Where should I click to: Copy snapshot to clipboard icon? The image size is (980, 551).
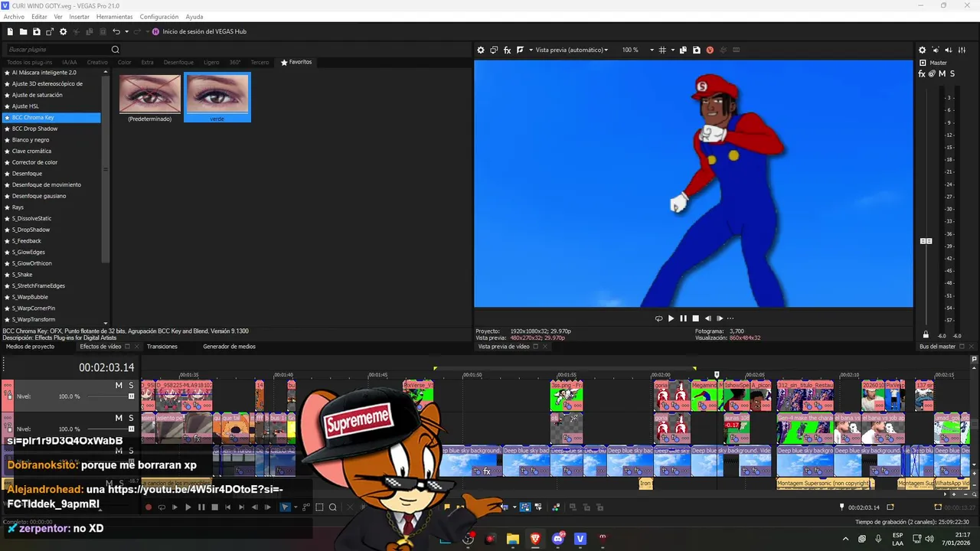(x=683, y=50)
